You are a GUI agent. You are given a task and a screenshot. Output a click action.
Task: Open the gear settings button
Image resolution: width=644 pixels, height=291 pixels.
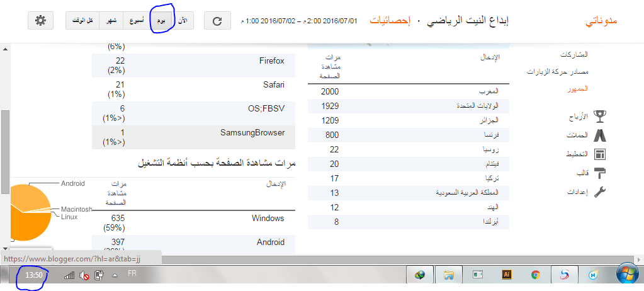coord(41,21)
